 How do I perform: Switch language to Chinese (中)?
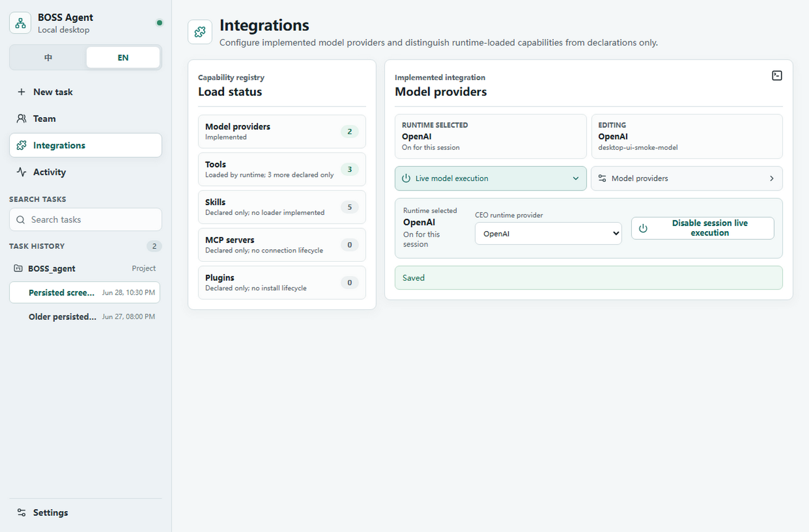click(x=48, y=57)
